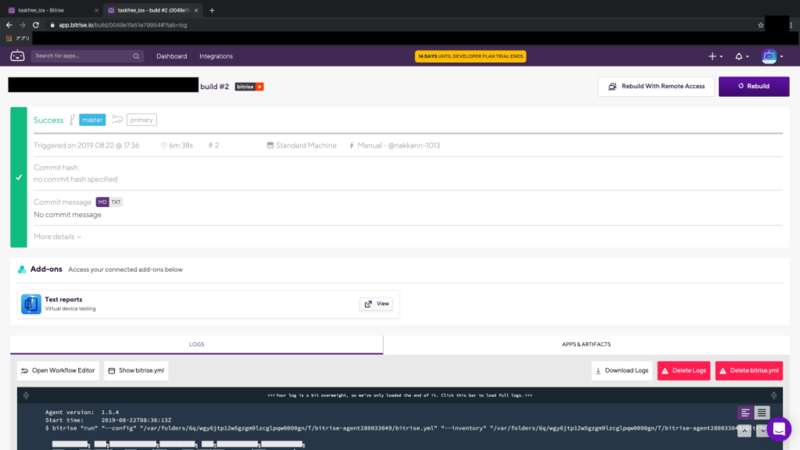
Task: Select MD commit message format
Action: [x=102, y=202]
